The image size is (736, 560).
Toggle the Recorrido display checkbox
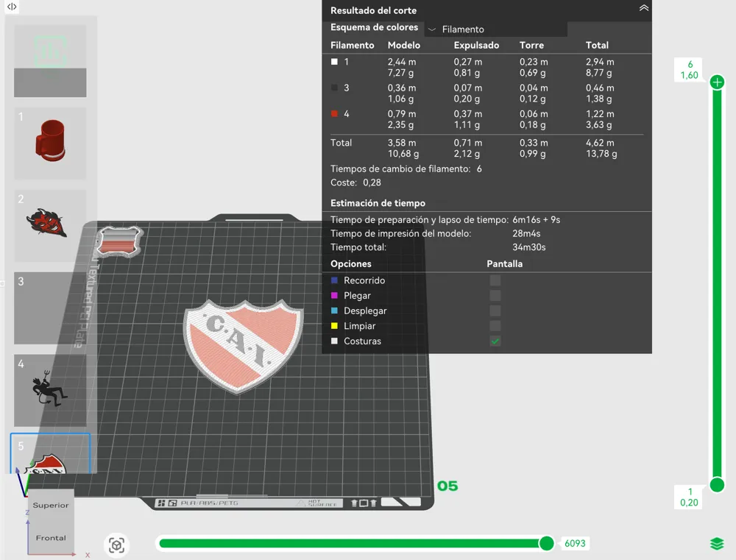click(495, 280)
